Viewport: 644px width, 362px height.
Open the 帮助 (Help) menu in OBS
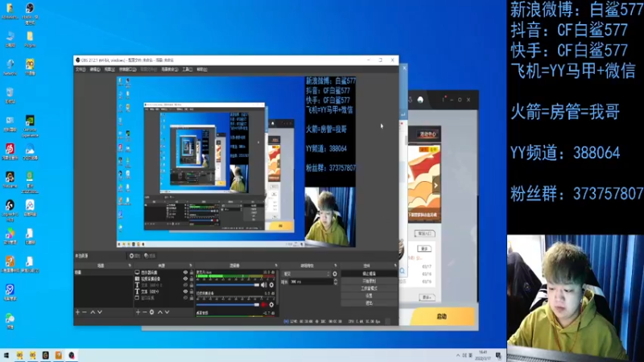coord(202,69)
